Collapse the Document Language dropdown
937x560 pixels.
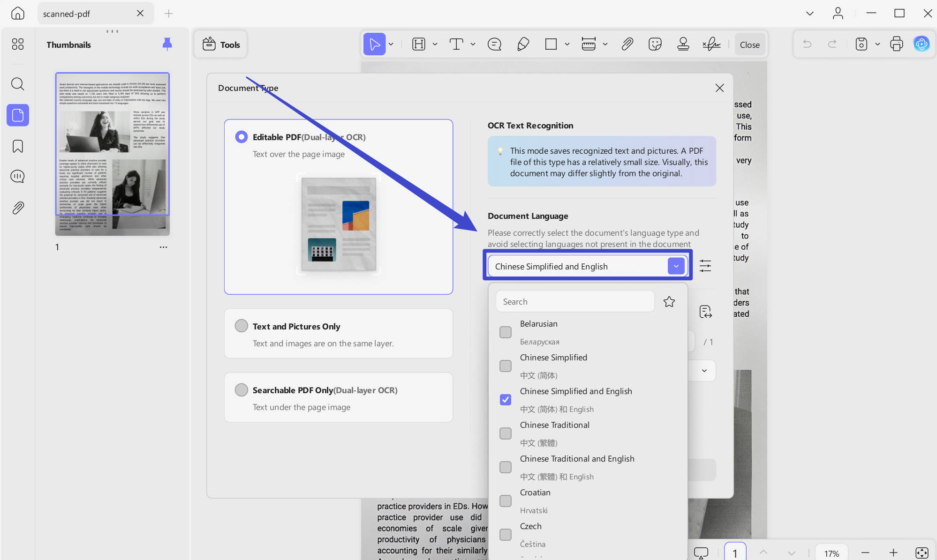[676, 266]
